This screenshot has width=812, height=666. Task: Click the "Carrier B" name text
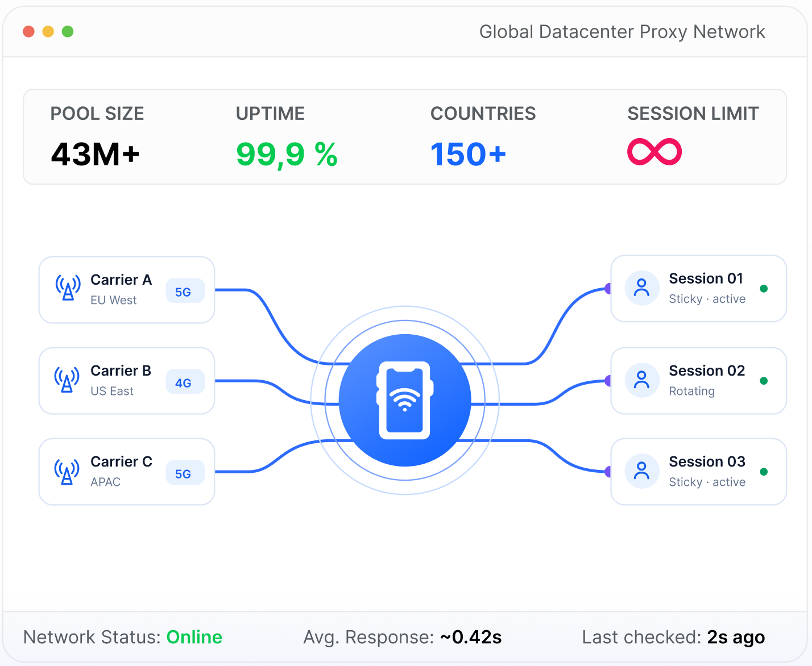click(x=121, y=371)
